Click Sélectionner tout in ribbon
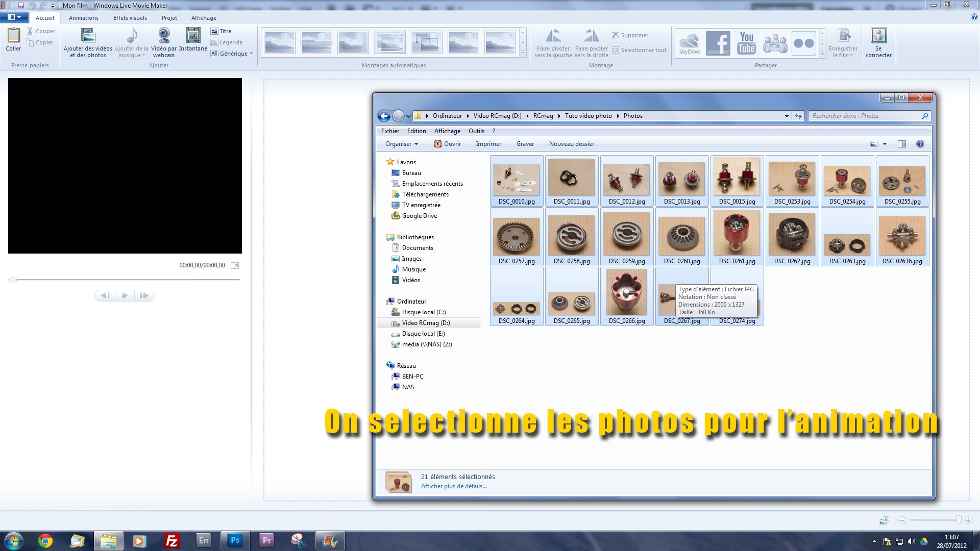 click(x=639, y=50)
